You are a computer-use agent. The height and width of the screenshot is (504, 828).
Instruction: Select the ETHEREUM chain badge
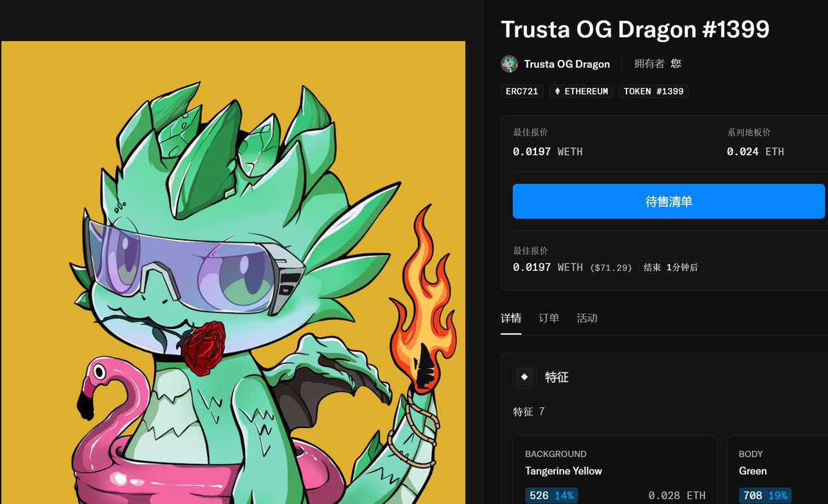(x=581, y=91)
